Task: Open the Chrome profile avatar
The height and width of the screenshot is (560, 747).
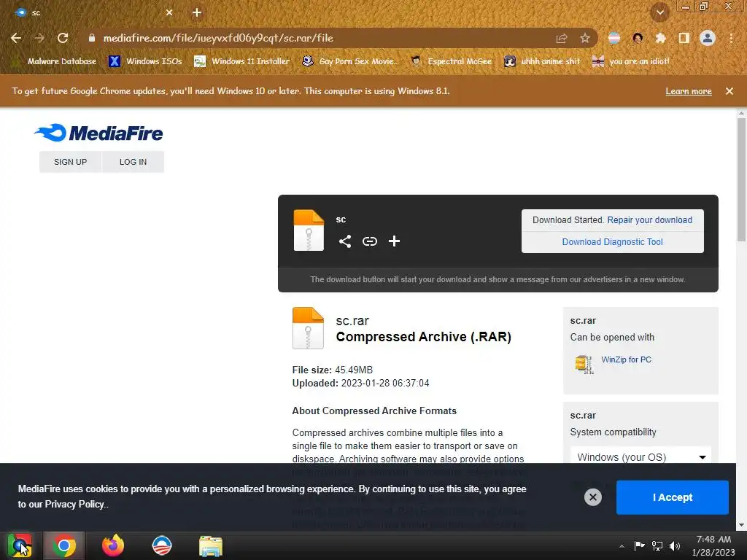Action: [x=708, y=38]
